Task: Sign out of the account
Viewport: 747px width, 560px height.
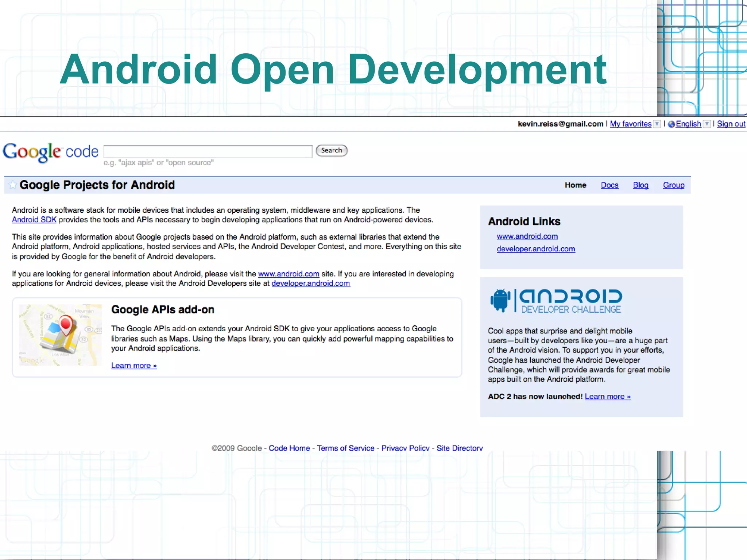Action: (731, 124)
